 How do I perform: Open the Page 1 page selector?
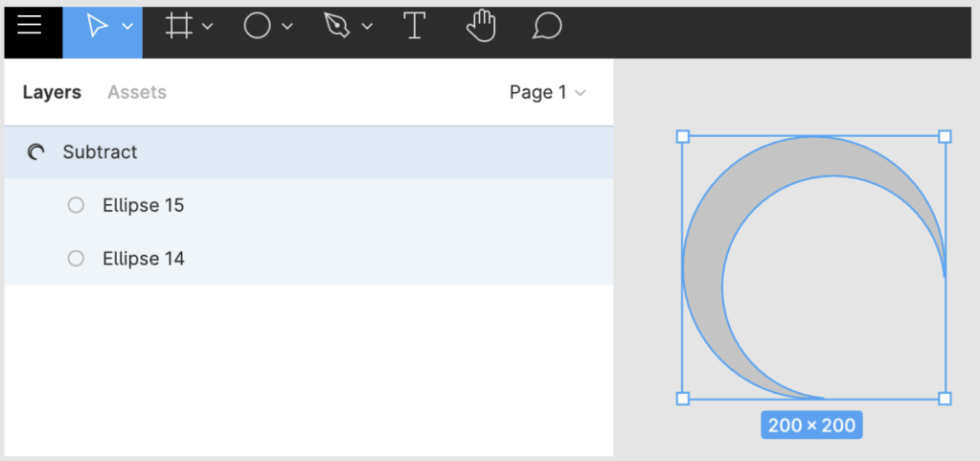coord(547,92)
